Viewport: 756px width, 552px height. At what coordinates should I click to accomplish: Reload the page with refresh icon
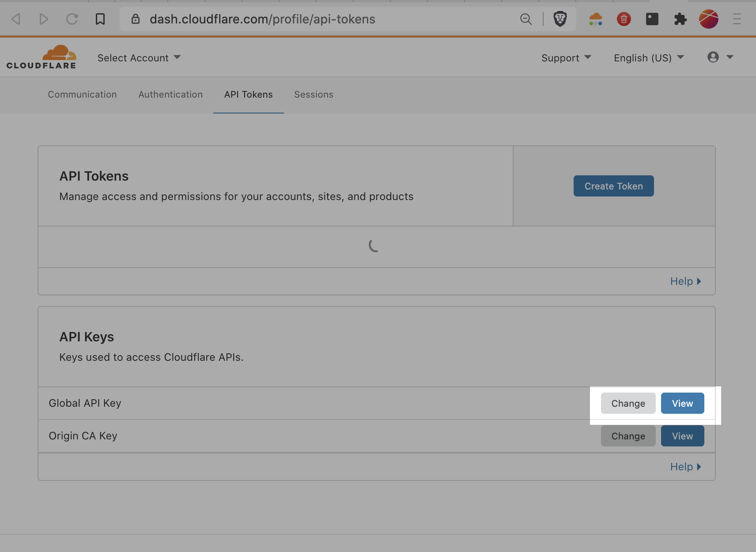point(72,19)
